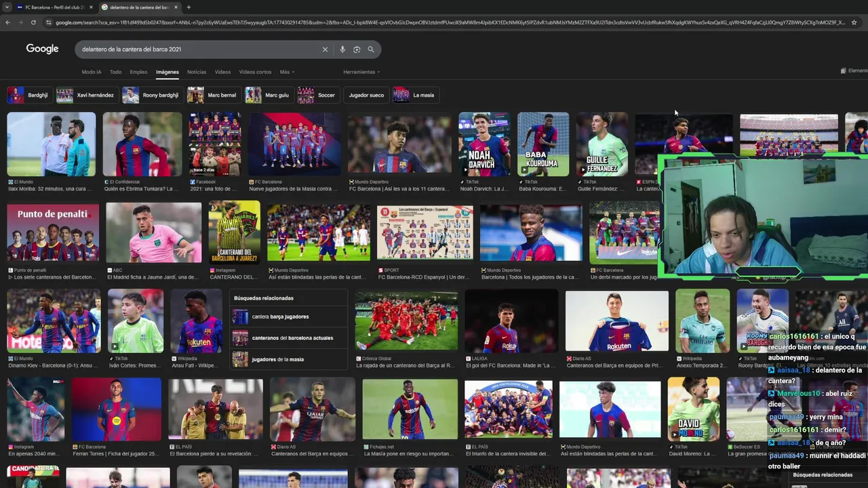Open a new browser tab with plus icon
This screenshot has width=868, height=488.
click(189, 7)
